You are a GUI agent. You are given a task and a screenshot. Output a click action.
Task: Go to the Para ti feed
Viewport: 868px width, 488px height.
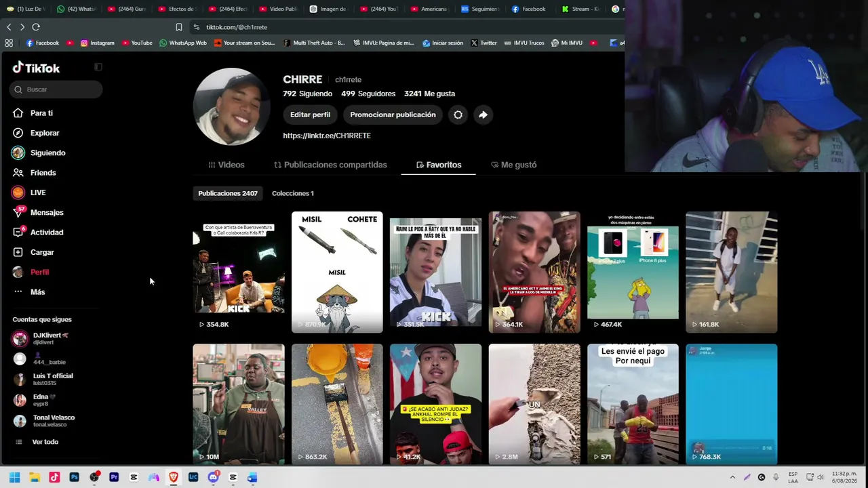(33, 113)
